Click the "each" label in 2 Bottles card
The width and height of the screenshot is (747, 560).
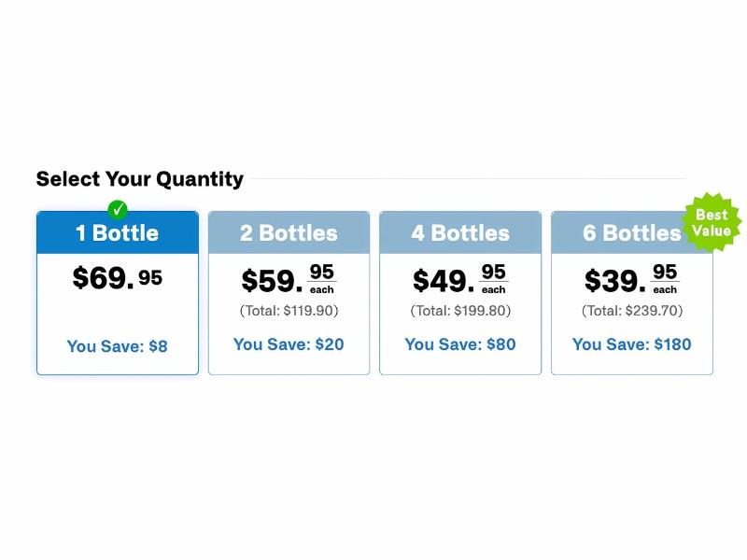(322, 290)
